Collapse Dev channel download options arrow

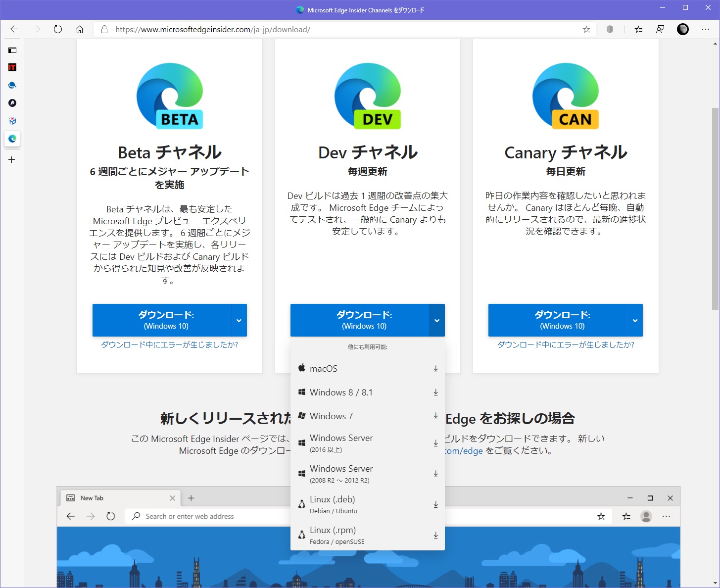point(437,320)
